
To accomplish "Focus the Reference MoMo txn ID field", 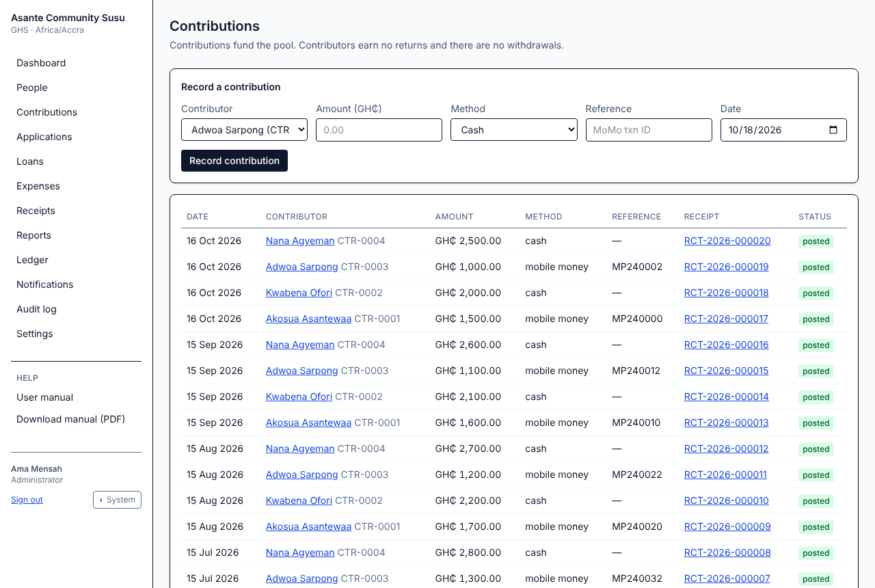I will tap(649, 130).
